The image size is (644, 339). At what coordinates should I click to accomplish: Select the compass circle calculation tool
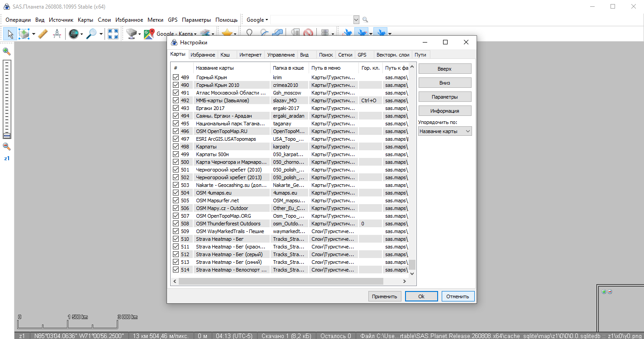coord(57,33)
